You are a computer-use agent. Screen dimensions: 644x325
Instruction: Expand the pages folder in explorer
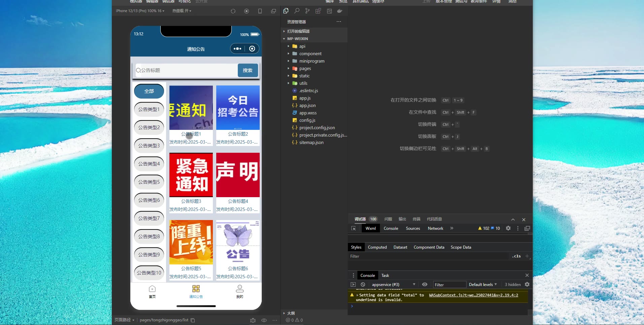click(305, 69)
